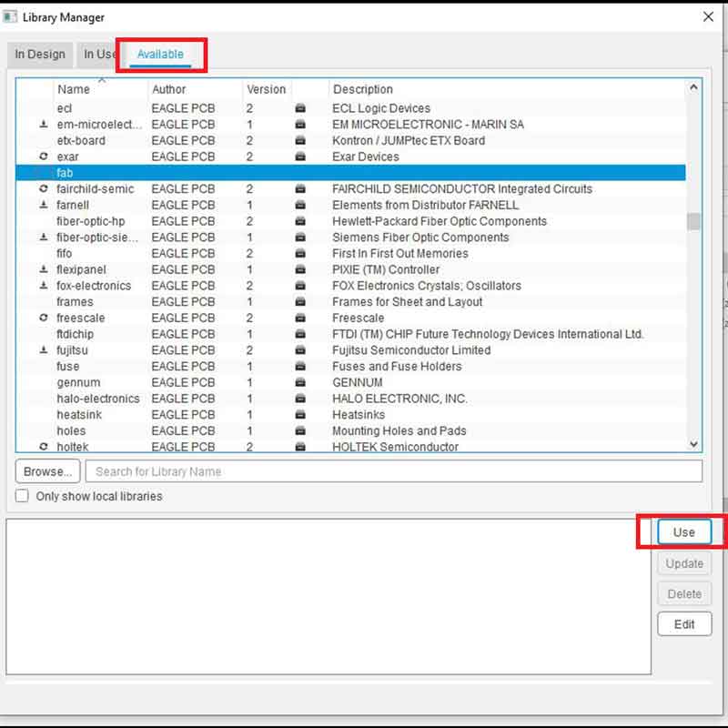Select the Available tab
The height and width of the screenshot is (728, 728).
point(160,55)
